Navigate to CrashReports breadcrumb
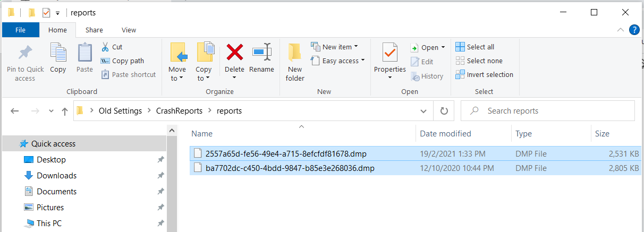Image resolution: width=644 pixels, height=232 pixels. coord(179,111)
